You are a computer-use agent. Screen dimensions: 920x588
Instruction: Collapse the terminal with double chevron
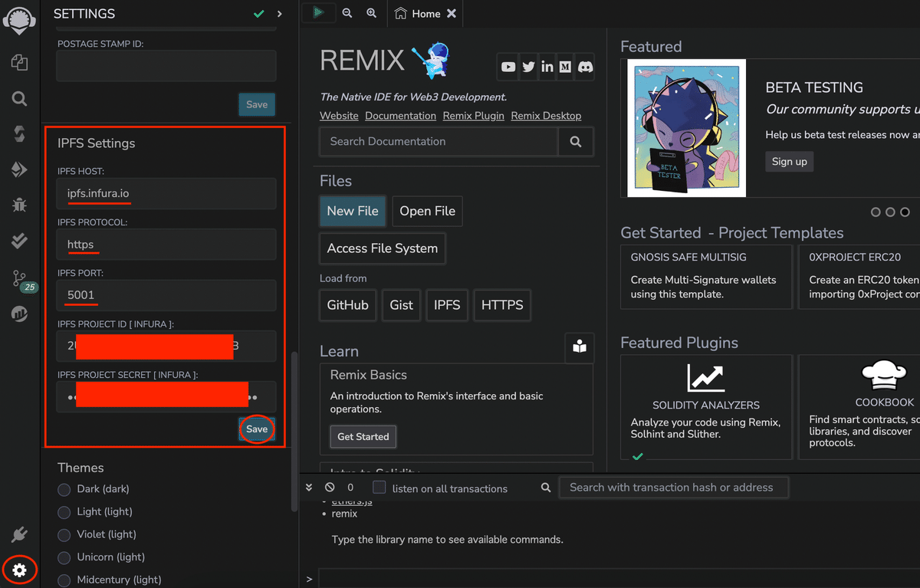309,488
